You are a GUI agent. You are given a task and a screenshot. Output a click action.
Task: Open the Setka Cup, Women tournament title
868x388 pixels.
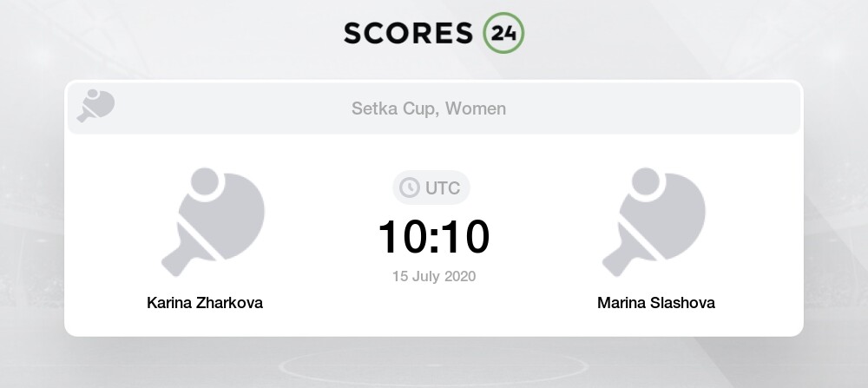429,109
